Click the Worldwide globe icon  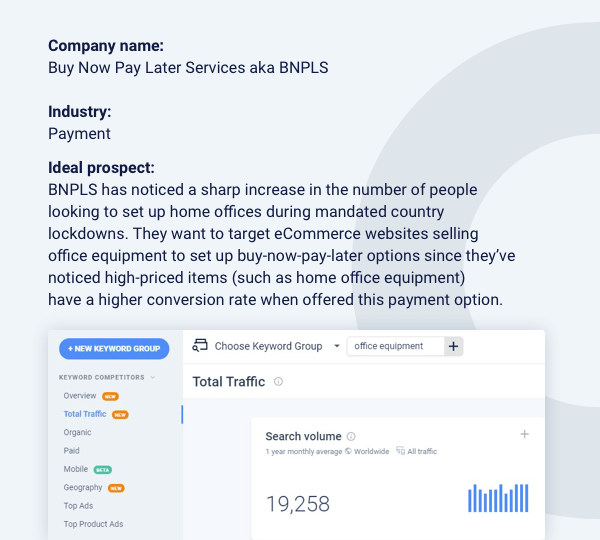(348, 451)
